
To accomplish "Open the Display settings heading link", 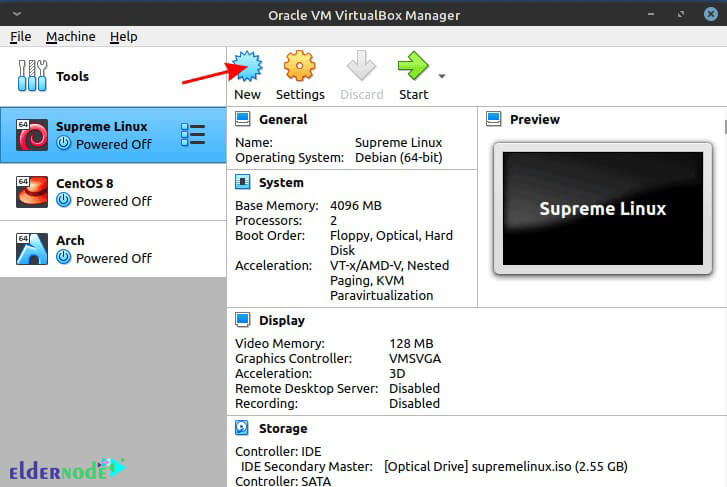I will click(x=282, y=320).
